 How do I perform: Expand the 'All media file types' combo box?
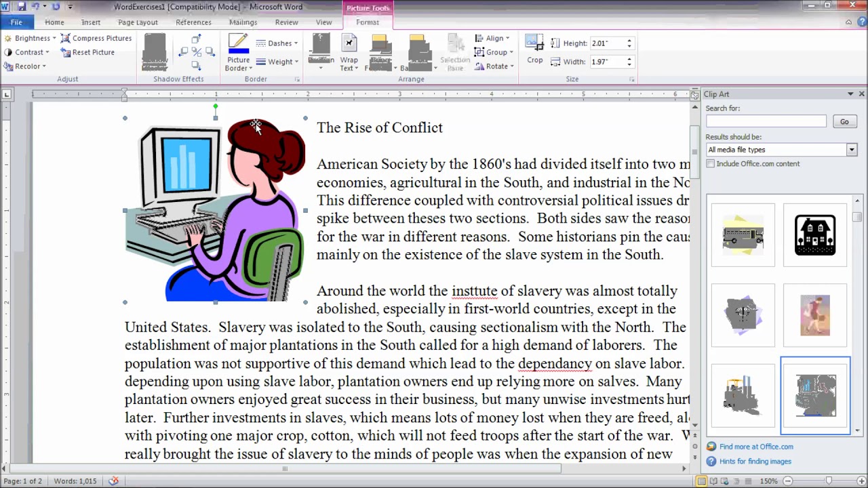point(852,150)
